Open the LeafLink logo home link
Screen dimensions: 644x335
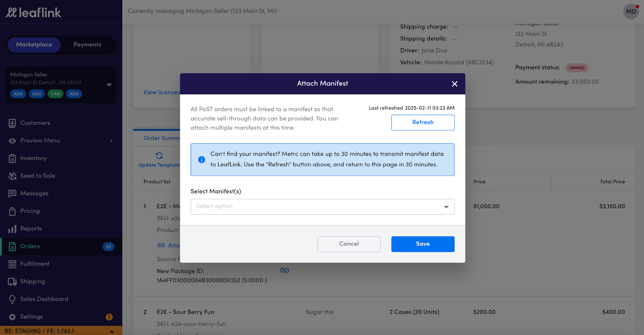(x=33, y=12)
